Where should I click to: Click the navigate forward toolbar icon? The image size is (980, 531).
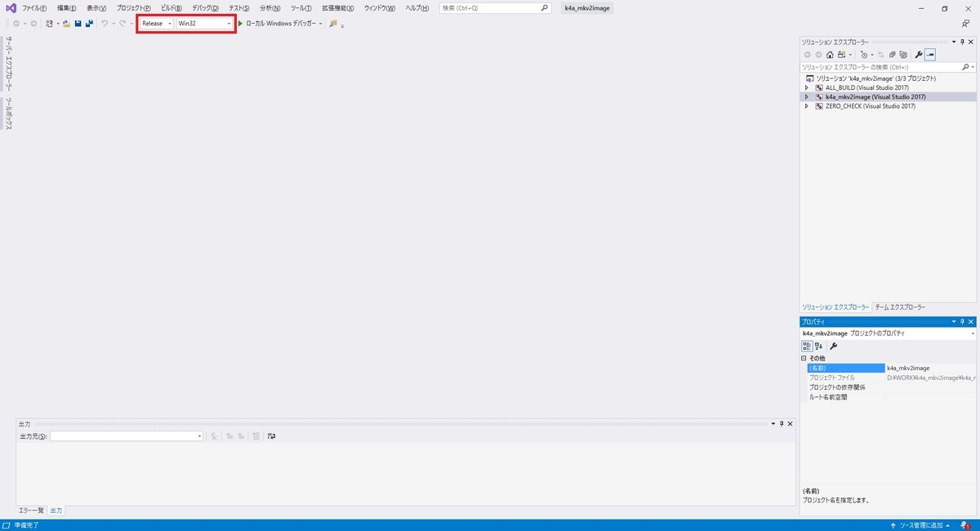(33, 24)
